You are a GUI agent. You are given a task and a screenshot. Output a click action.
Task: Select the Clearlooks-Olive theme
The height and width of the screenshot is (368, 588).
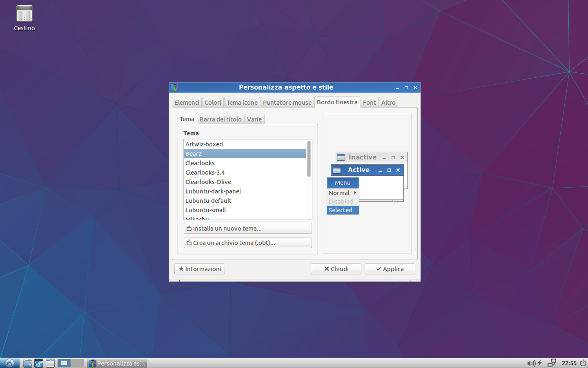pos(208,182)
